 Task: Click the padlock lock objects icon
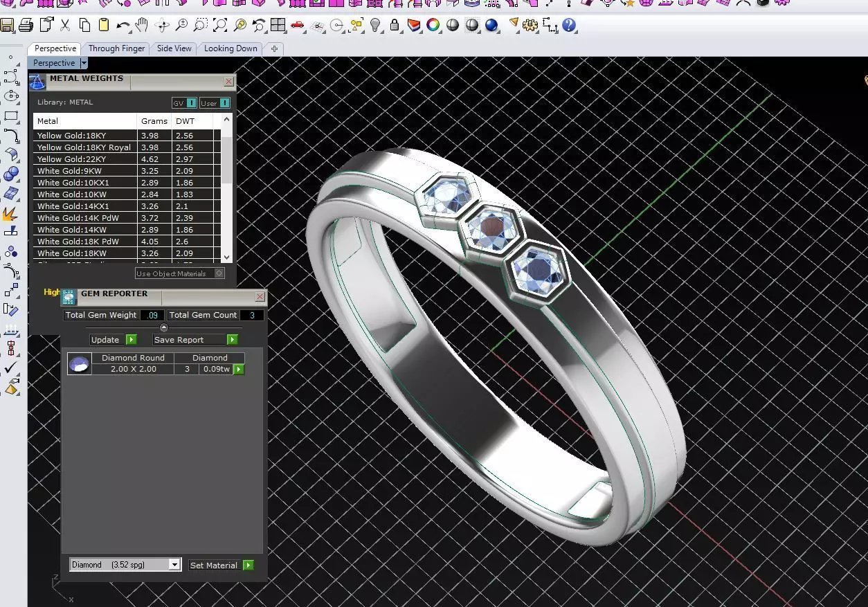point(395,26)
